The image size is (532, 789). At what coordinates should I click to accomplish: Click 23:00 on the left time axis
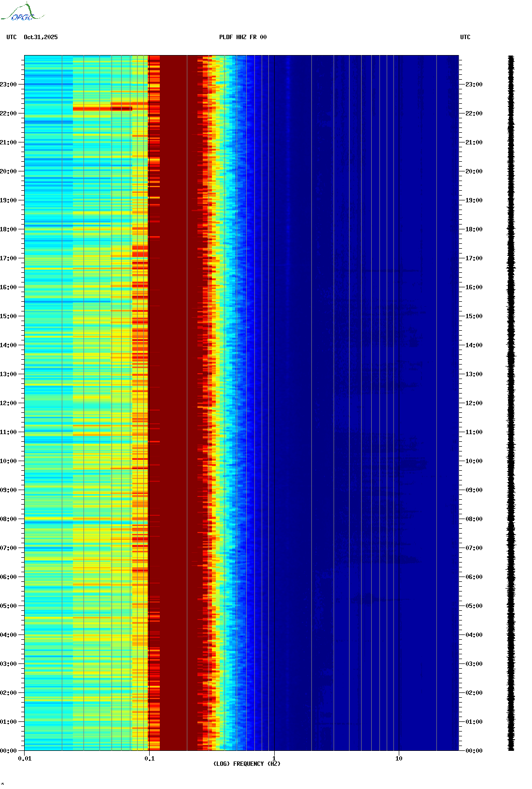coord(8,85)
